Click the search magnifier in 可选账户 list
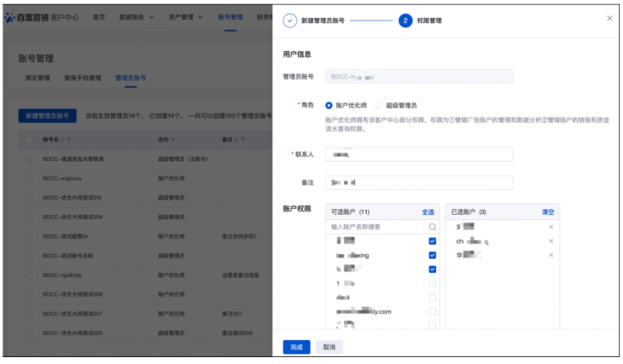Image resolution: width=623 pixels, height=364 pixels. pyautogui.click(x=432, y=226)
